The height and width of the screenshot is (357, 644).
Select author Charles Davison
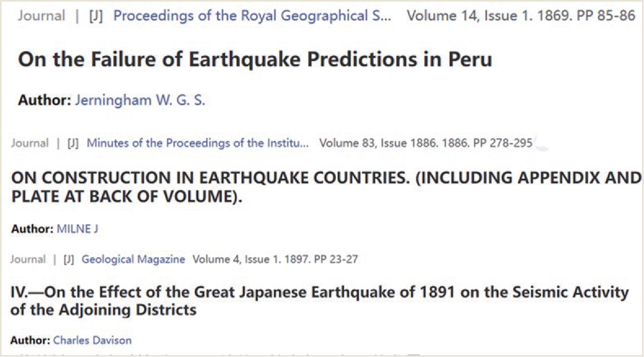click(92, 340)
